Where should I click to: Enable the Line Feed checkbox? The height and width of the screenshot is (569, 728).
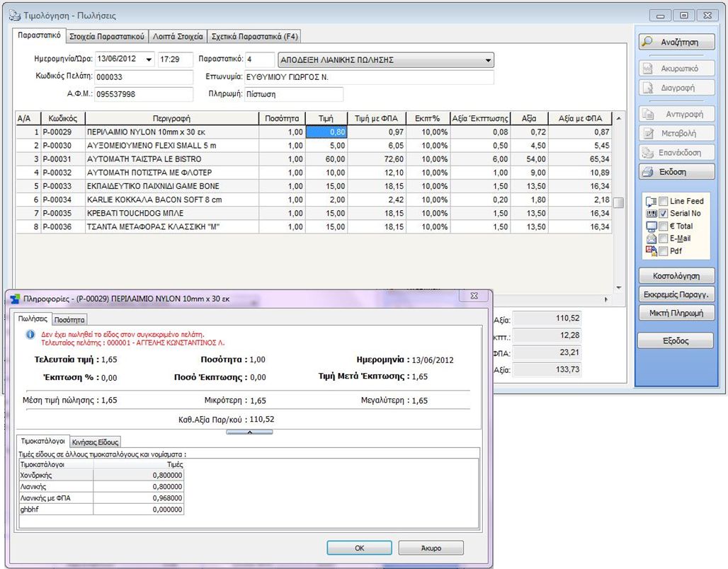pos(664,202)
